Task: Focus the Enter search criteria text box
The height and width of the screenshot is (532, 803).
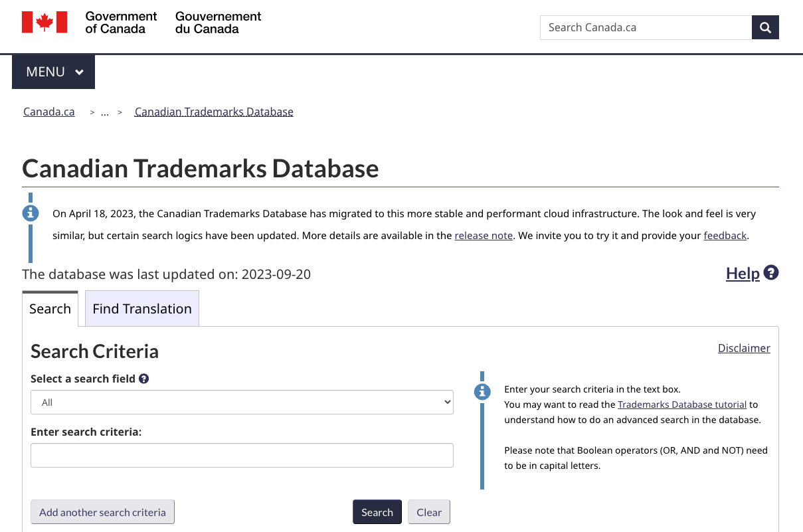Action: [x=242, y=456]
